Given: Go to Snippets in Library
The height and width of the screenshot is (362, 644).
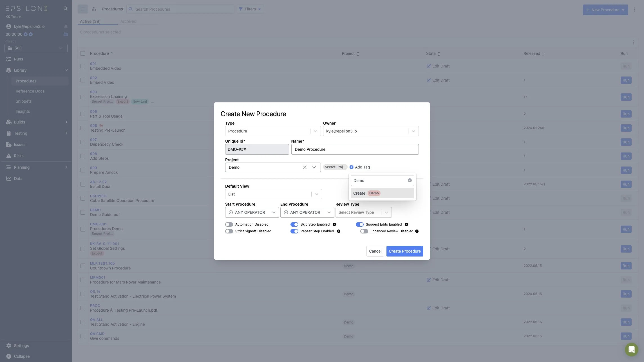Looking at the screenshot, I should [x=24, y=101].
